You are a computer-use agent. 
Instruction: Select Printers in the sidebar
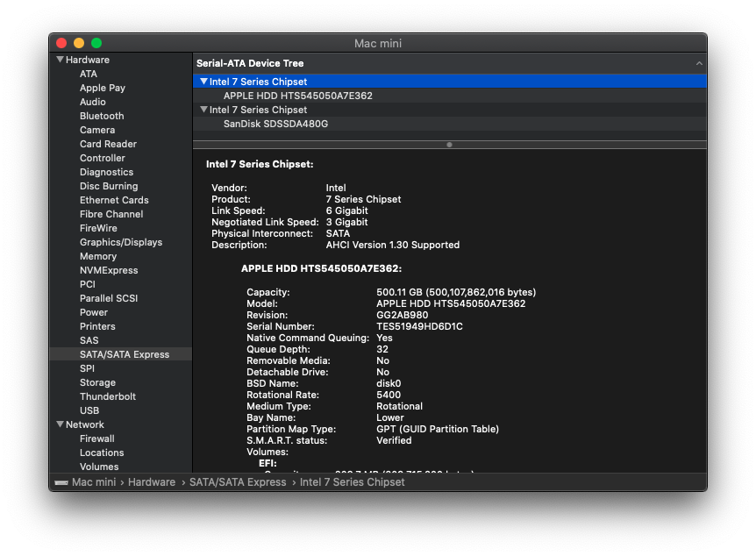97,326
